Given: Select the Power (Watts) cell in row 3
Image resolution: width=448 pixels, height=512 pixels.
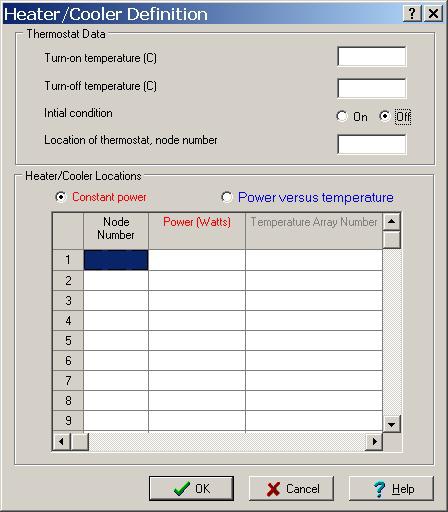Looking at the screenshot, I should pyautogui.click(x=197, y=301).
